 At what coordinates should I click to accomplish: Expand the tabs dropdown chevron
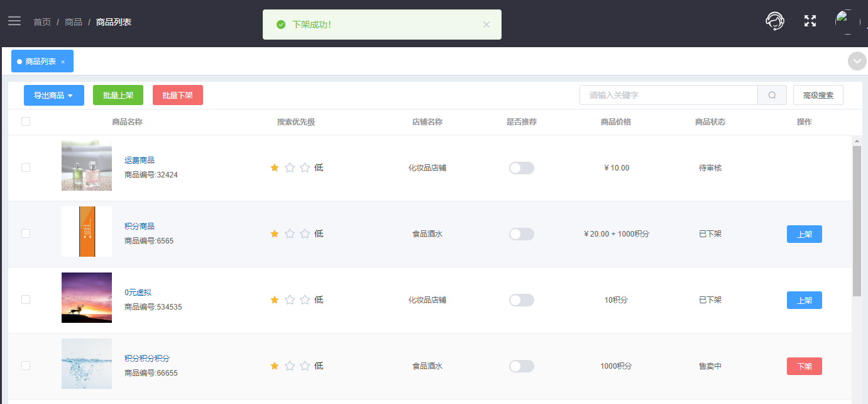click(857, 61)
